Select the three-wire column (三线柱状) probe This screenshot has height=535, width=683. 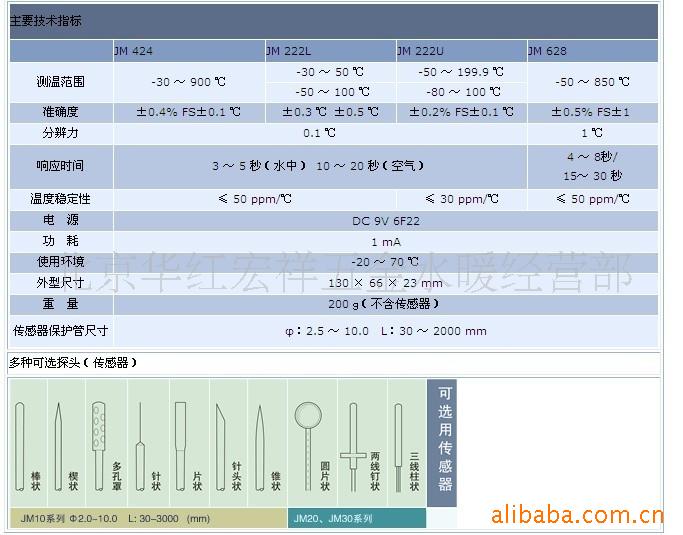pyautogui.click(x=398, y=447)
